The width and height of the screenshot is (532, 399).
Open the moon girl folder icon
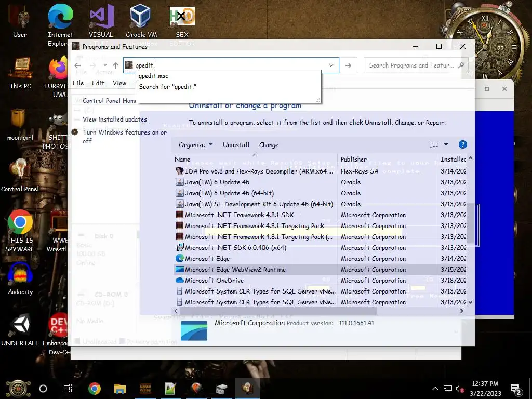[20, 125]
